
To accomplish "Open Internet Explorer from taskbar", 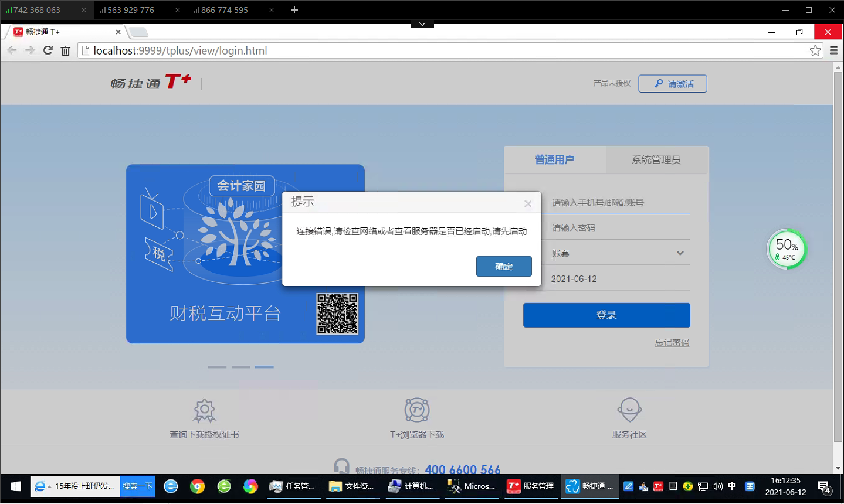I will coord(171,486).
